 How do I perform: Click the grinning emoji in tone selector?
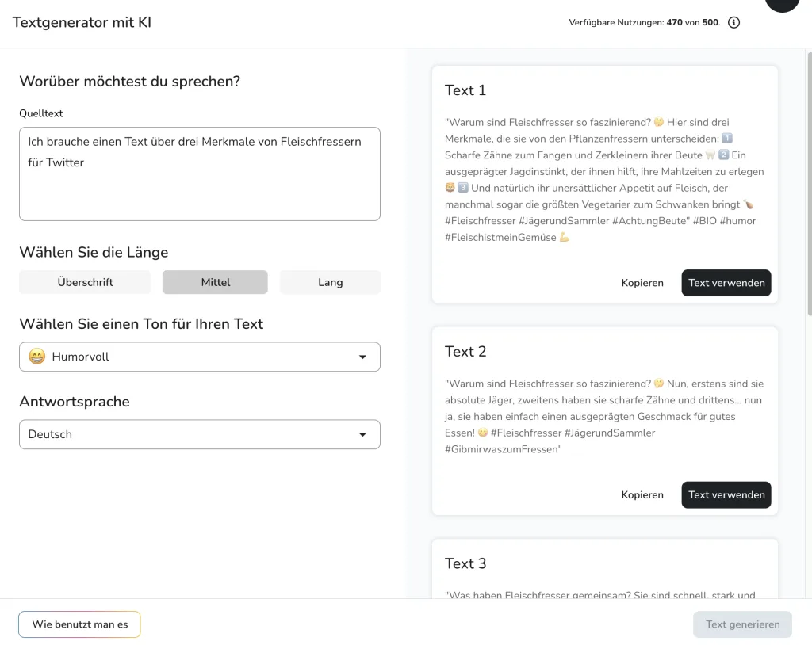coord(36,356)
